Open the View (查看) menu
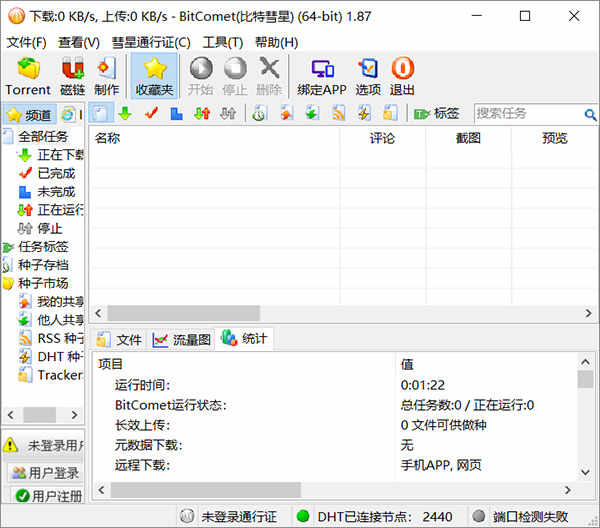The width and height of the screenshot is (600, 528). [x=79, y=42]
